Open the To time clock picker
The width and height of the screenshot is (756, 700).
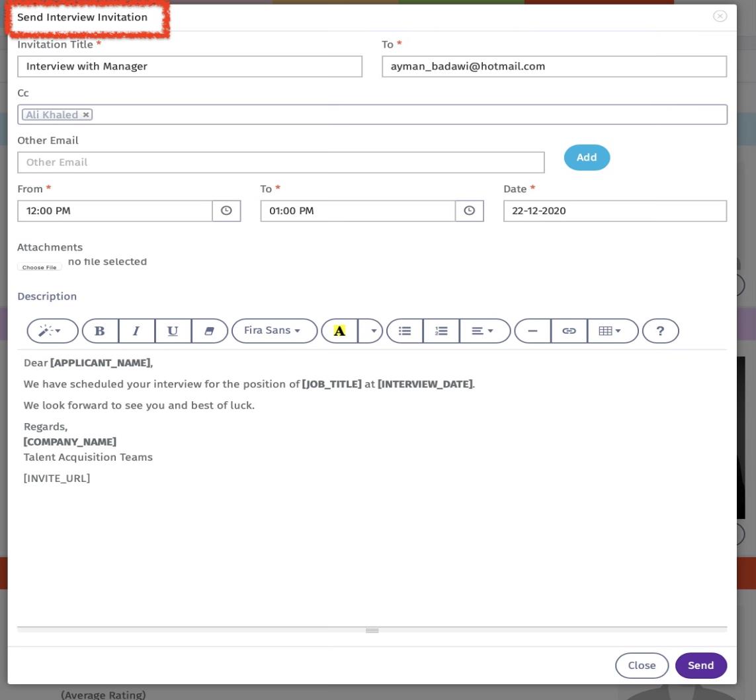point(469,211)
